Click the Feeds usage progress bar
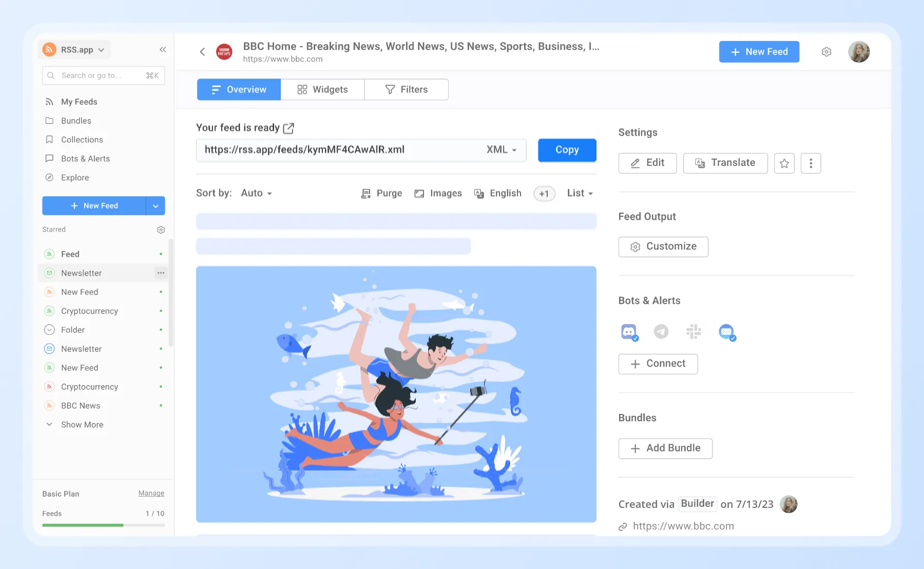Image resolution: width=924 pixels, height=569 pixels. click(104, 525)
